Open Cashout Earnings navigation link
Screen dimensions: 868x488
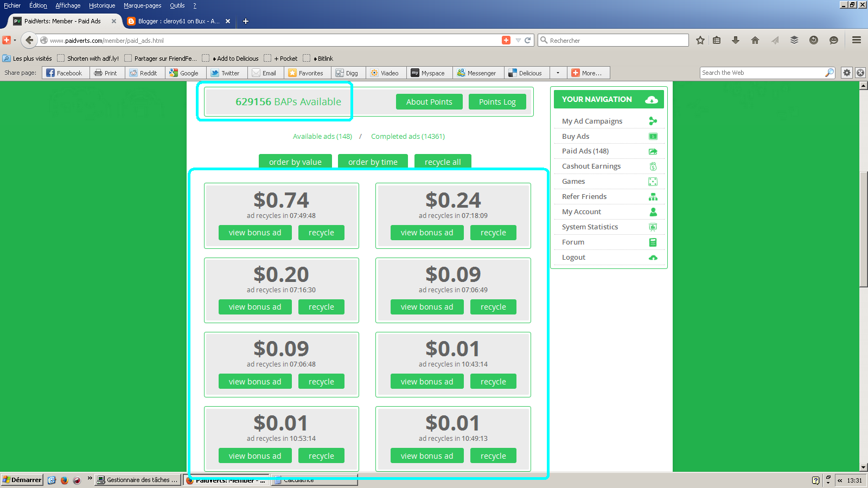[591, 166]
